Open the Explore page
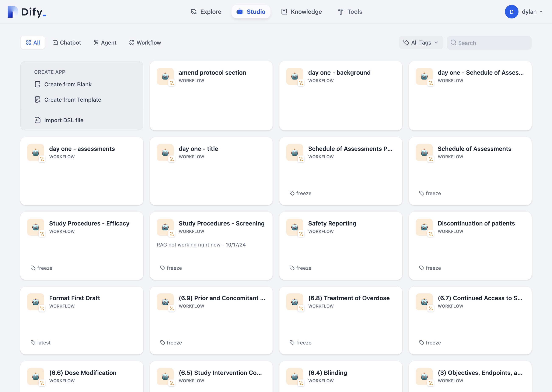The height and width of the screenshot is (392, 552). coord(206,12)
